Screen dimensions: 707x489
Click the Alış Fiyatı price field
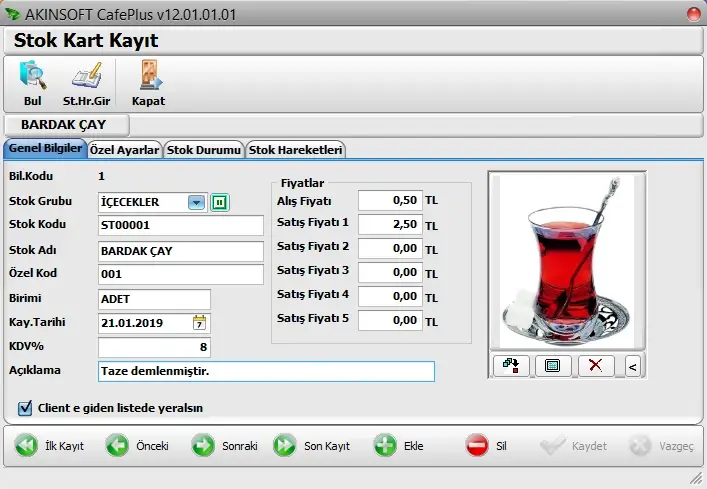390,201
